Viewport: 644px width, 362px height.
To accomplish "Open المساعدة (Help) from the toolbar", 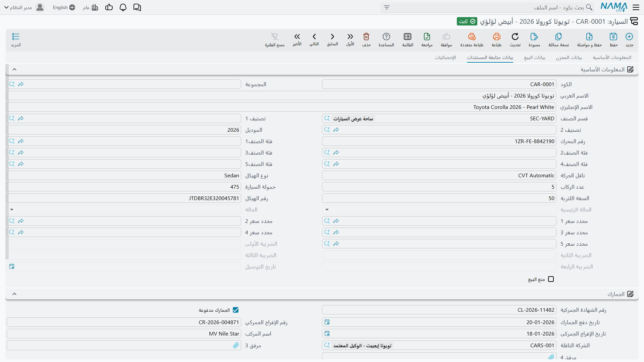I will pos(386,37).
